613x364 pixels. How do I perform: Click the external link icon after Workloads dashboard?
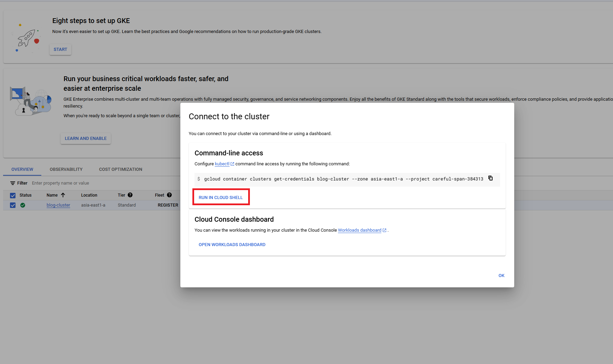point(384,230)
